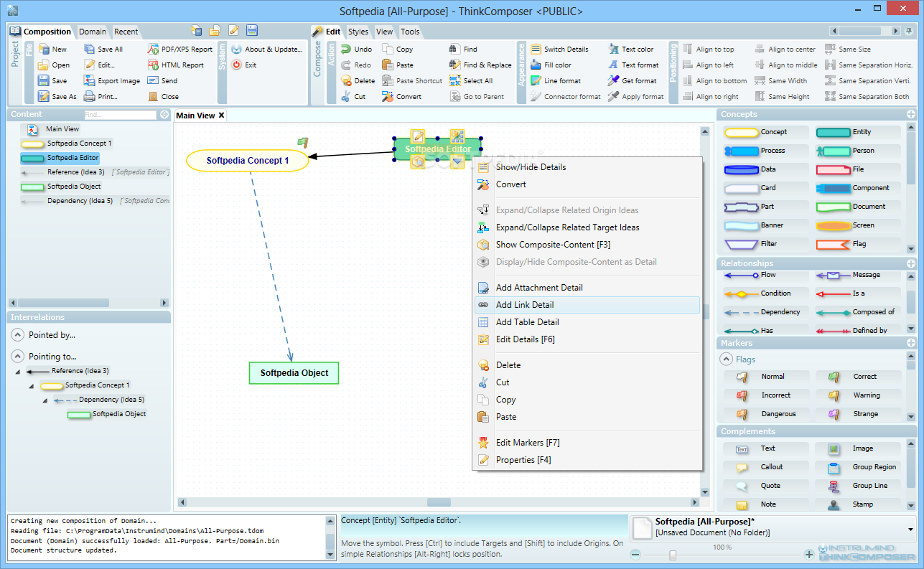Click the Save All icon

90,50
